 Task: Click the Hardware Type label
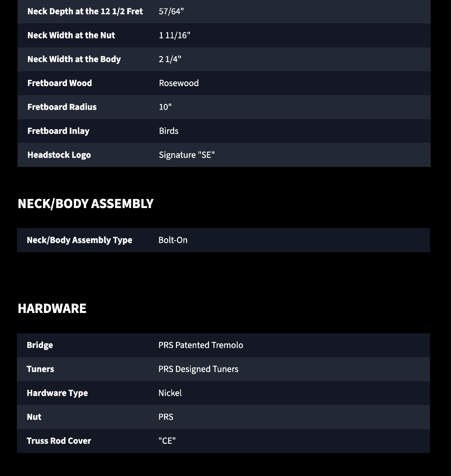coord(57,393)
